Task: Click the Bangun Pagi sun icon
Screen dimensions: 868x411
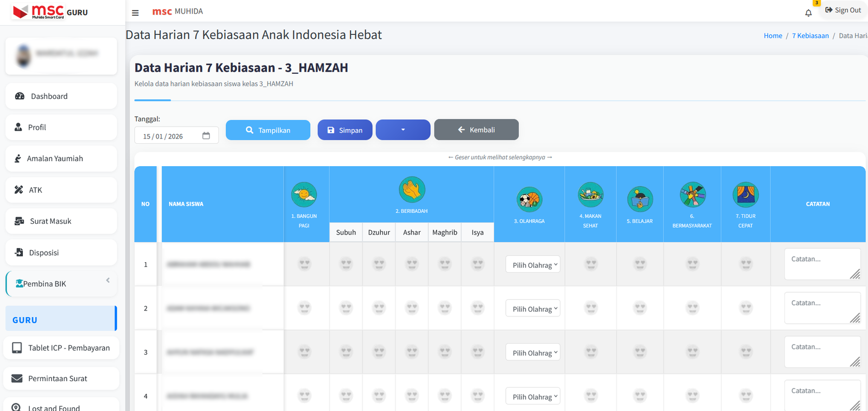Action: [304, 195]
